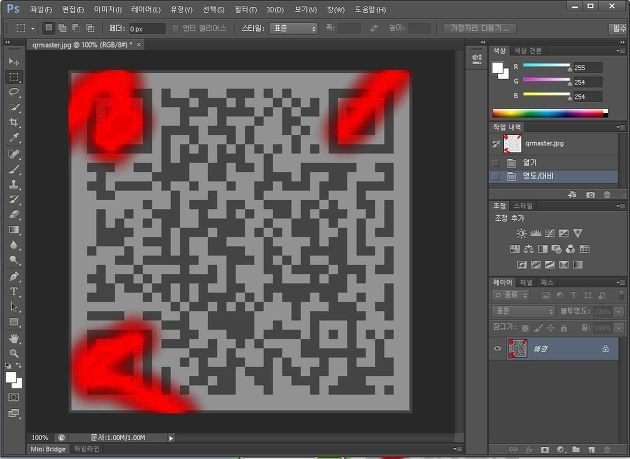Select the Move tool
The width and height of the screenshot is (630, 459).
[x=14, y=61]
